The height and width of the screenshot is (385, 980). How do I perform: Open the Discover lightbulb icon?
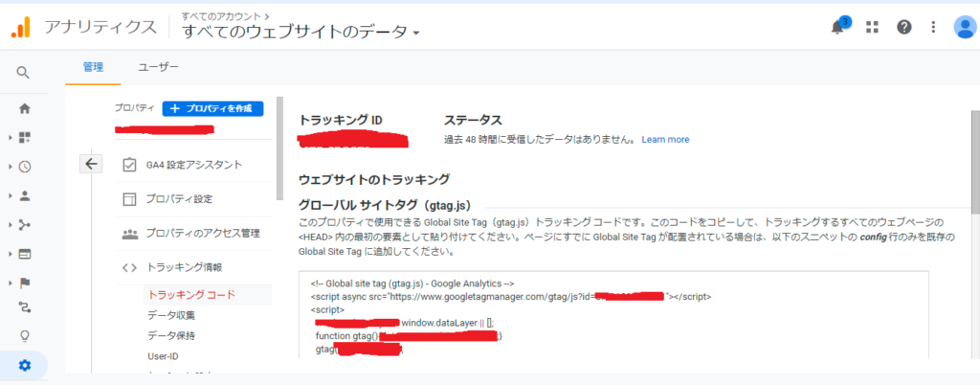[24, 335]
